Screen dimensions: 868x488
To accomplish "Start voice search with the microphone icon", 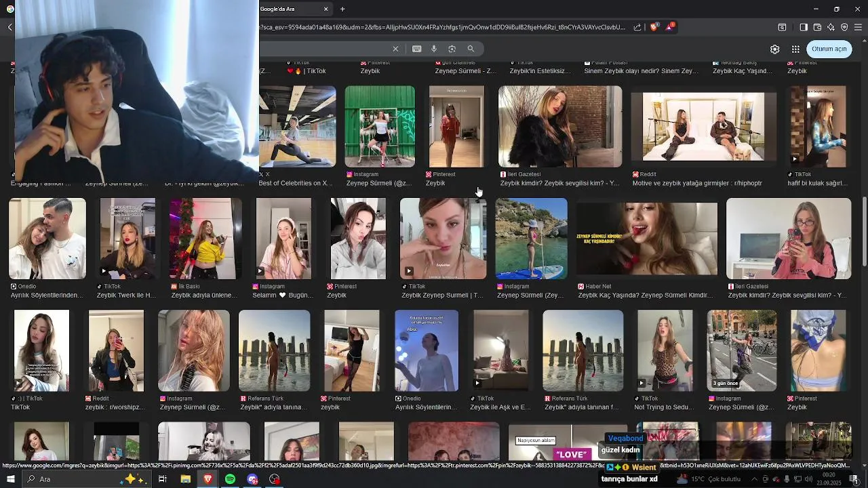I will [434, 49].
